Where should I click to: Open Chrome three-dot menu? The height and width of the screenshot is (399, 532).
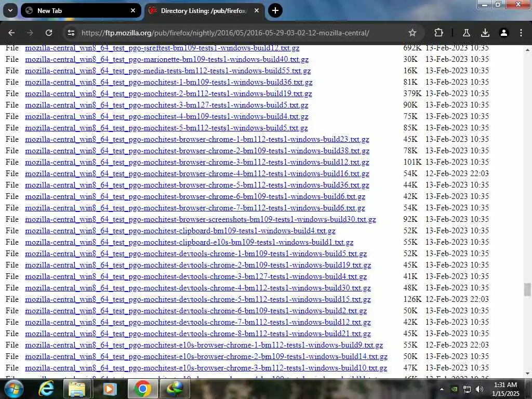click(521, 33)
